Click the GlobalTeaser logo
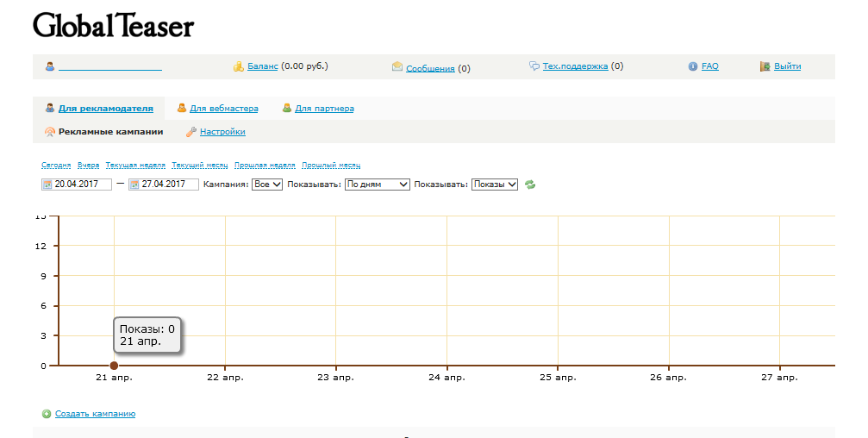This screenshot has width=868, height=438. coord(114,26)
